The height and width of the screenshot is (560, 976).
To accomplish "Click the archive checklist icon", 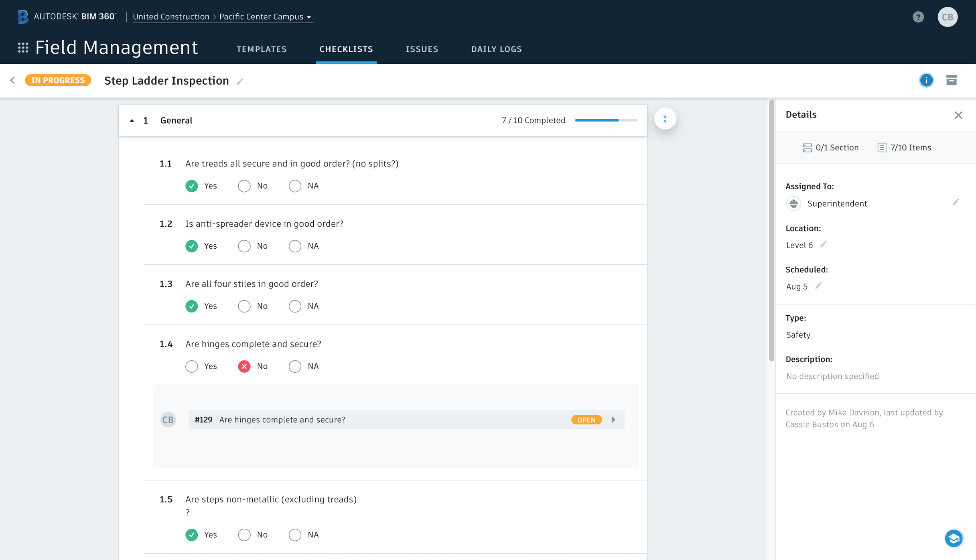I will 952,80.
